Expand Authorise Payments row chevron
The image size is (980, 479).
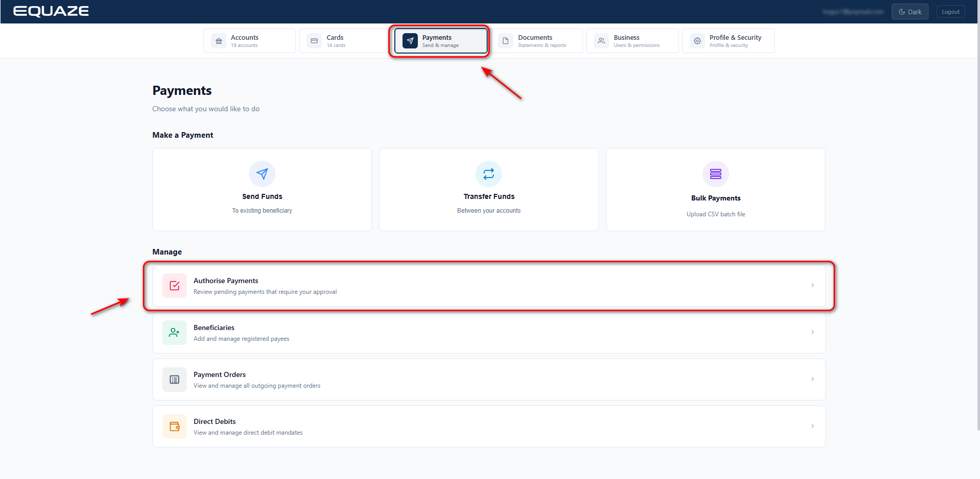coord(813,285)
